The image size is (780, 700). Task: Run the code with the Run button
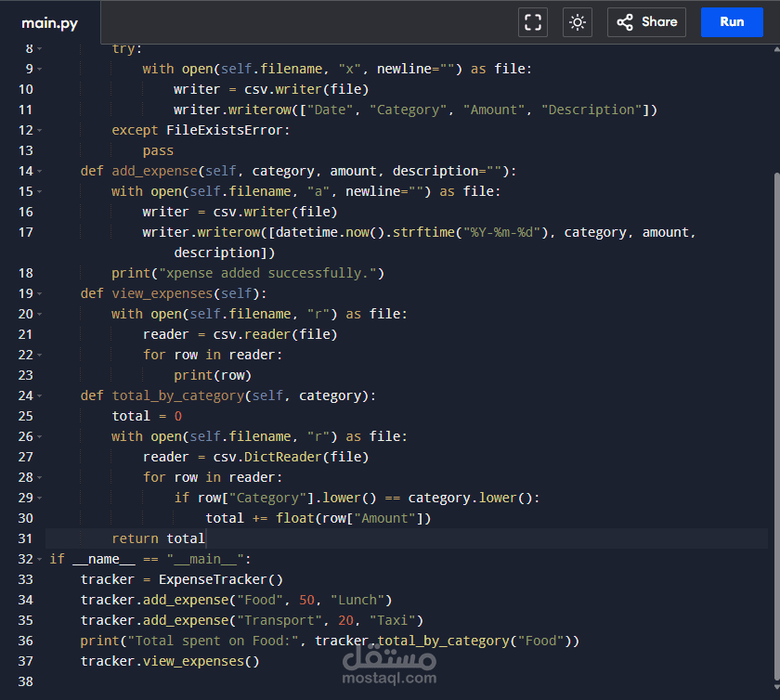click(732, 22)
